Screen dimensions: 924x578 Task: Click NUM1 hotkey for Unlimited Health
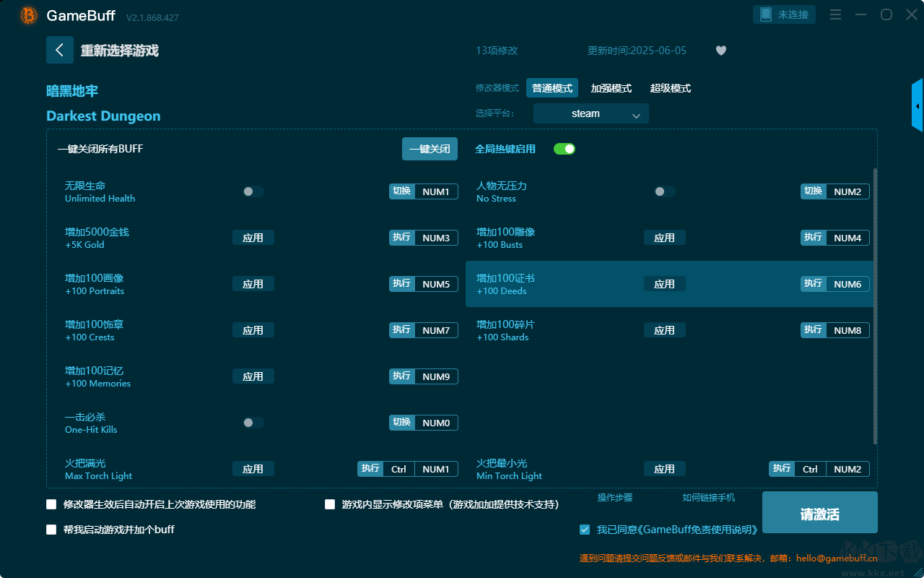(x=436, y=191)
